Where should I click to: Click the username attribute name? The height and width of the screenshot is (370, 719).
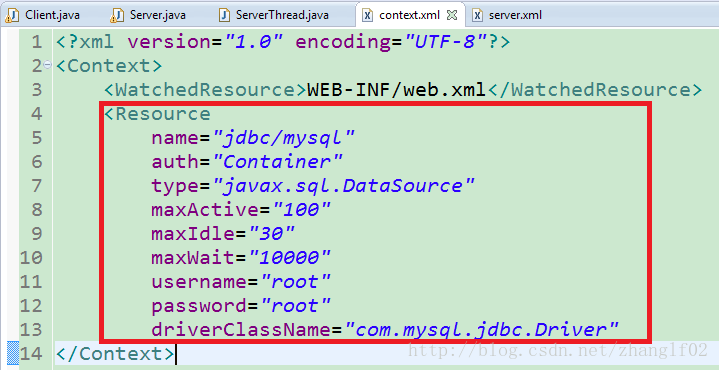pyautogui.click(x=199, y=282)
